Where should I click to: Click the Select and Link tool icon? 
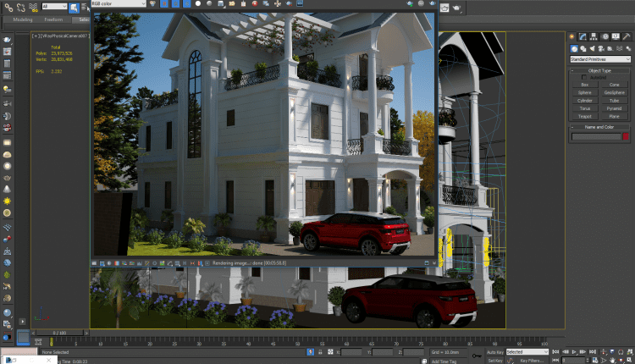pos(8,7)
